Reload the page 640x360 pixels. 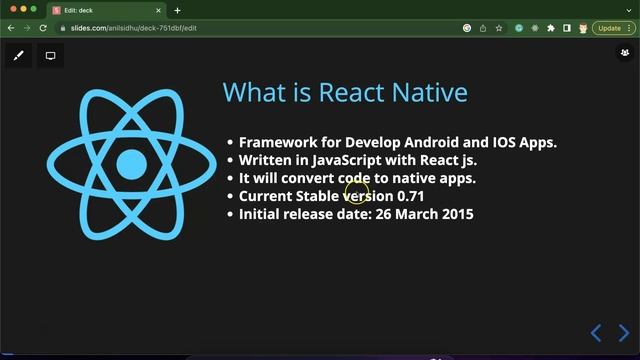[43, 28]
